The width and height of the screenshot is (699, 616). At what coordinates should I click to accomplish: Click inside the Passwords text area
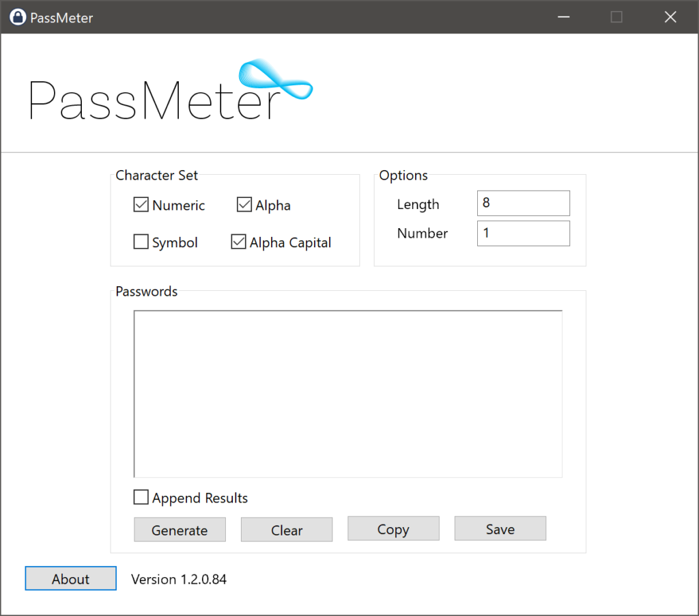(347, 393)
